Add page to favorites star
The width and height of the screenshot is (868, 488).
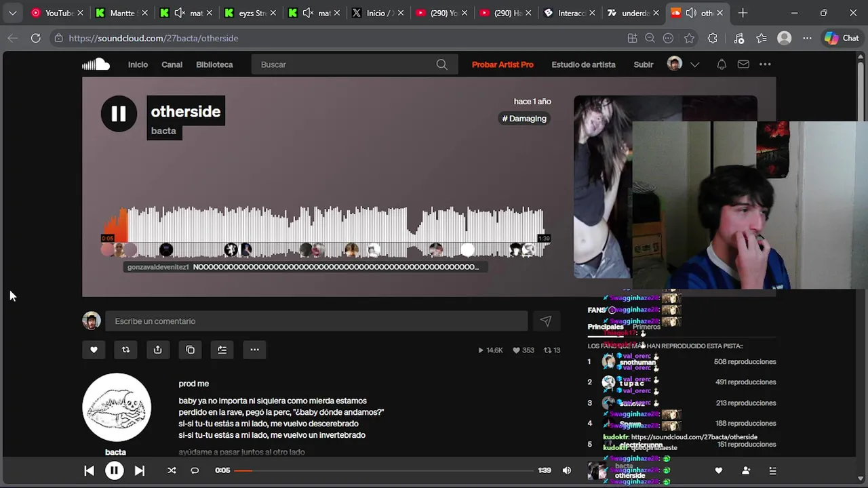point(690,39)
